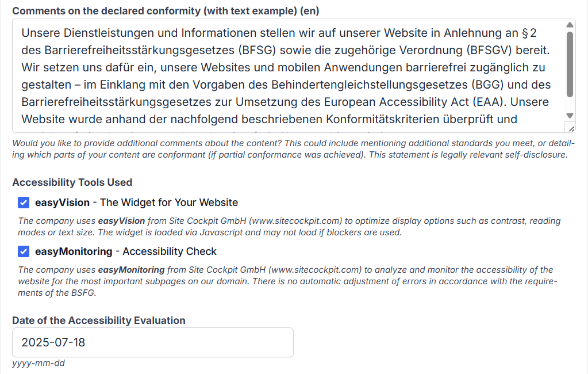Click the scroll-up arrow in comments box
The height and width of the screenshot is (374, 588).
[570, 25]
